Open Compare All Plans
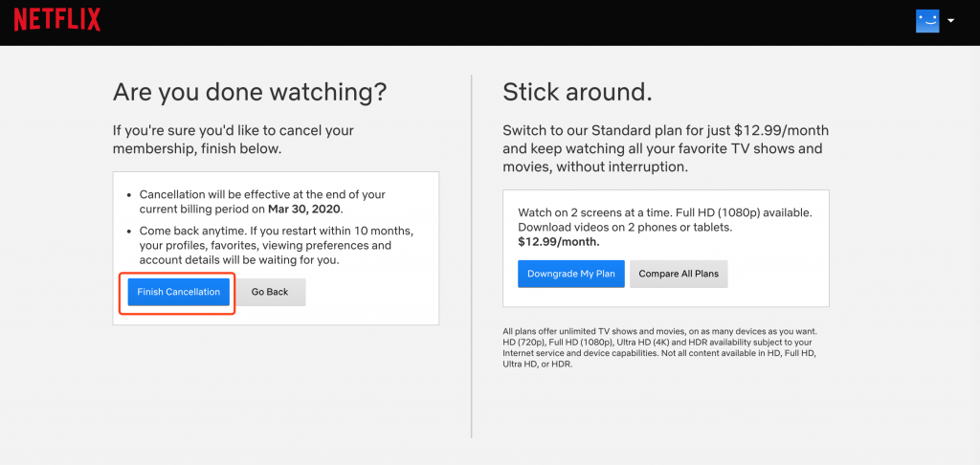The height and width of the screenshot is (465, 980). [x=679, y=274]
